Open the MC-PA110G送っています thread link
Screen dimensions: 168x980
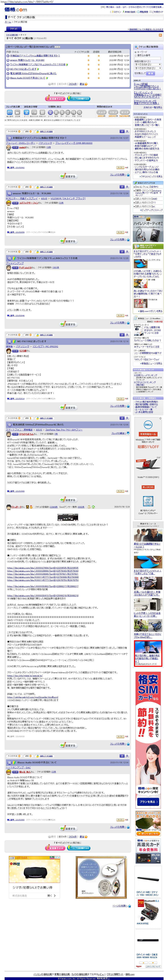click(23, 69)
